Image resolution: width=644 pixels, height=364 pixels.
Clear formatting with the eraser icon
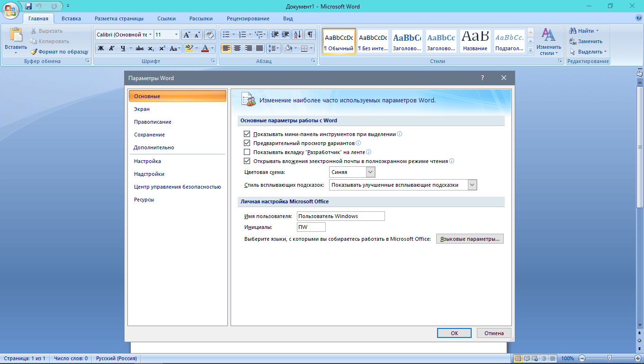pos(210,35)
